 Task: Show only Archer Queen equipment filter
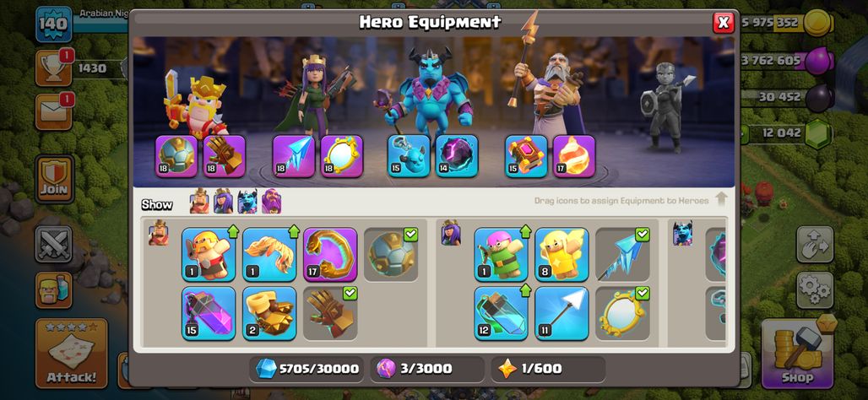click(x=223, y=202)
